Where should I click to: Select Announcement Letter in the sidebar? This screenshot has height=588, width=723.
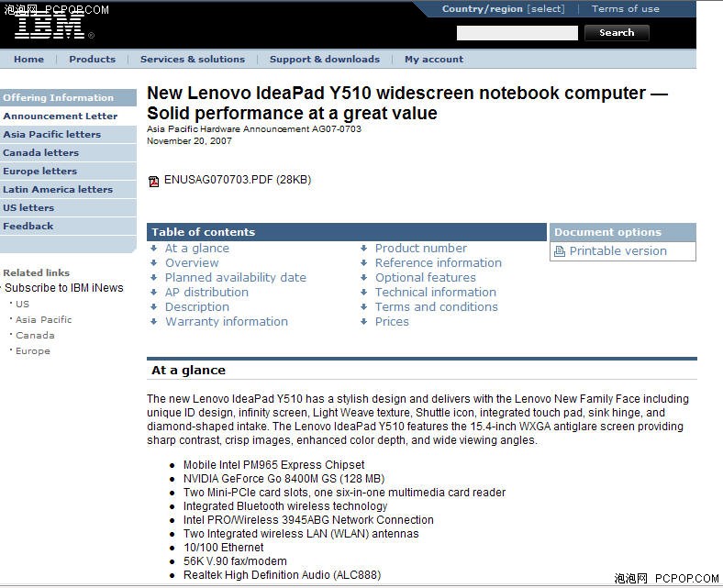pos(68,116)
